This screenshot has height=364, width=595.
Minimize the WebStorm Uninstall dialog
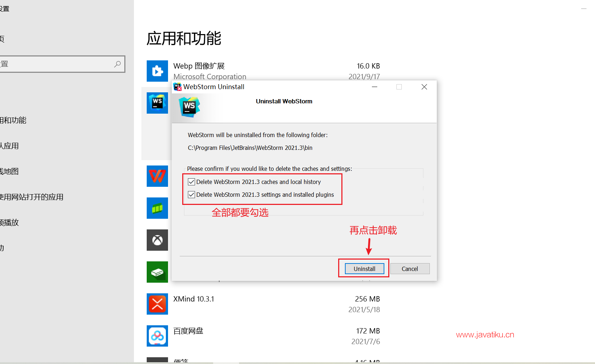click(x=374, y=87)
